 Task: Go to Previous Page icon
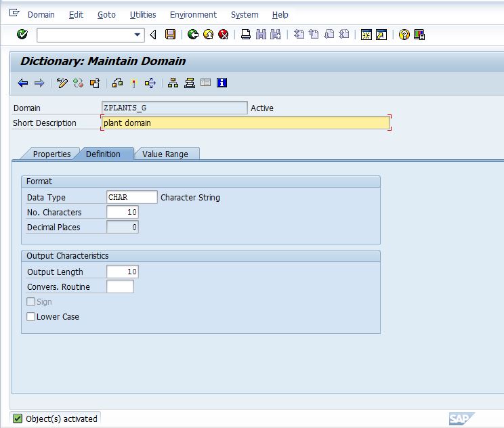coord(314,34)
